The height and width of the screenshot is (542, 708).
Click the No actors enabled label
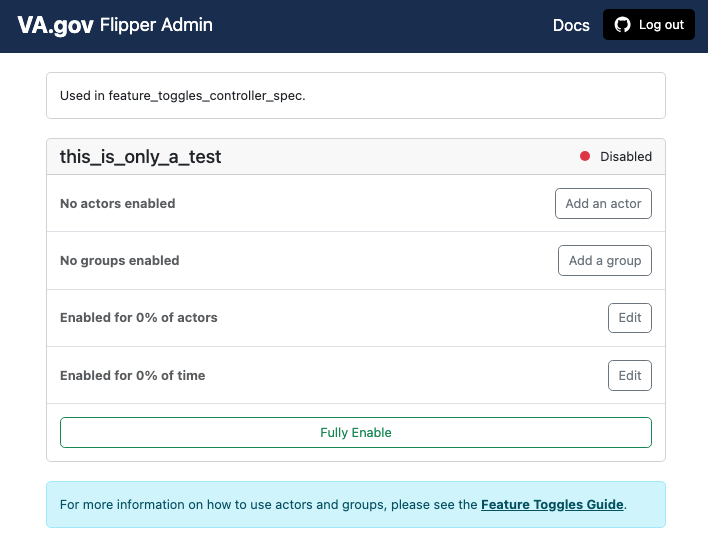pyautogui.click(x=117, y=204)
